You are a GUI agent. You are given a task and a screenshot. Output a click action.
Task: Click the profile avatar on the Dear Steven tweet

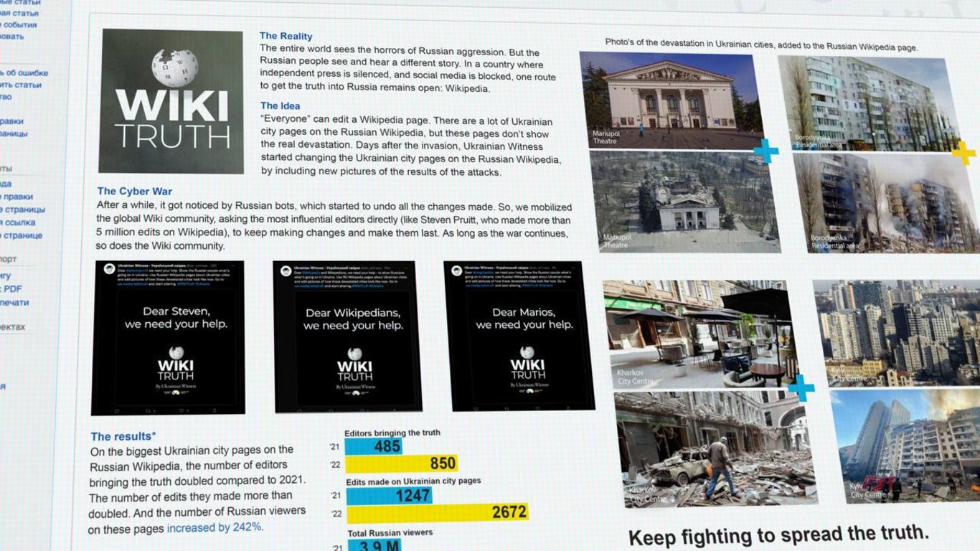pyautogui.click(x=110, y=269)
